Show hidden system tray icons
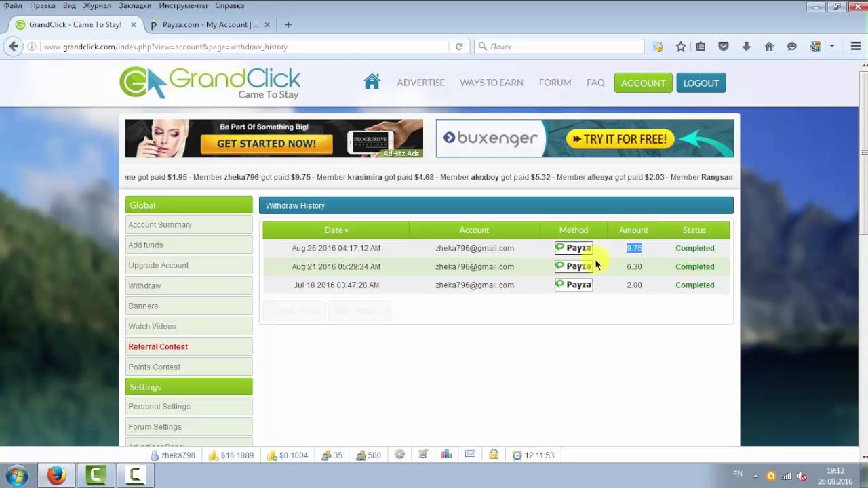This screenshot has height=488, width=868. pyautogui.click(x=755, y=475)
